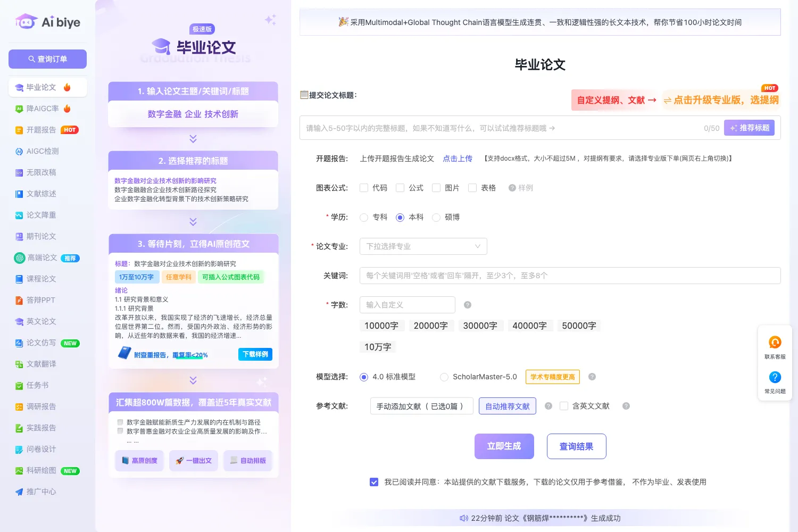Screen dimensions: 798x532
Task: Click the Ai biye logo icon
Action: (x=26, y=22)
